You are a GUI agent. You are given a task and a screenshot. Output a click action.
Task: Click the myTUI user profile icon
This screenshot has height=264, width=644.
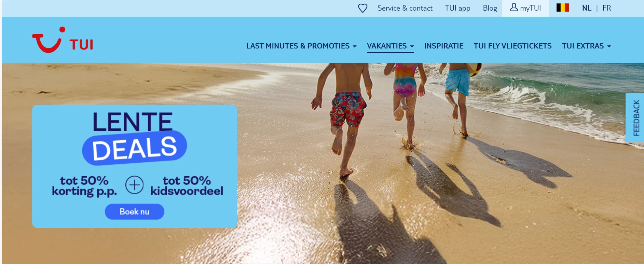(x=513, y=7)
